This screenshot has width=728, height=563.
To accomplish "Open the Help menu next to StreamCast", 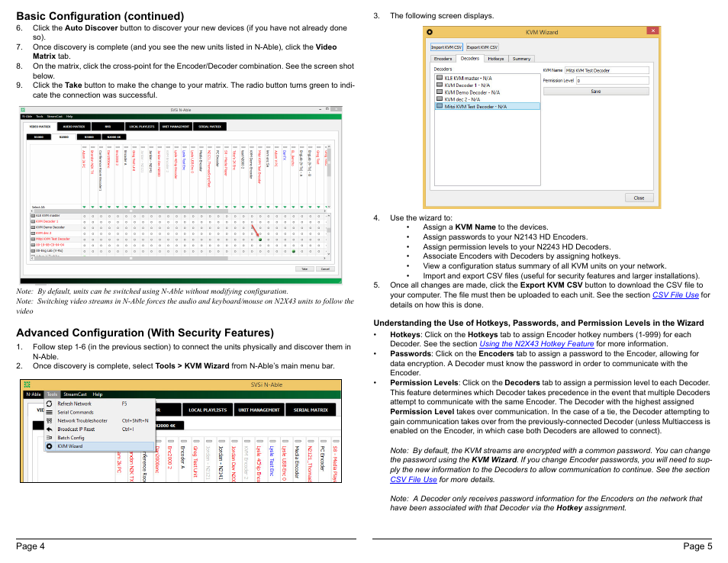I will click(x=98, y=394).
